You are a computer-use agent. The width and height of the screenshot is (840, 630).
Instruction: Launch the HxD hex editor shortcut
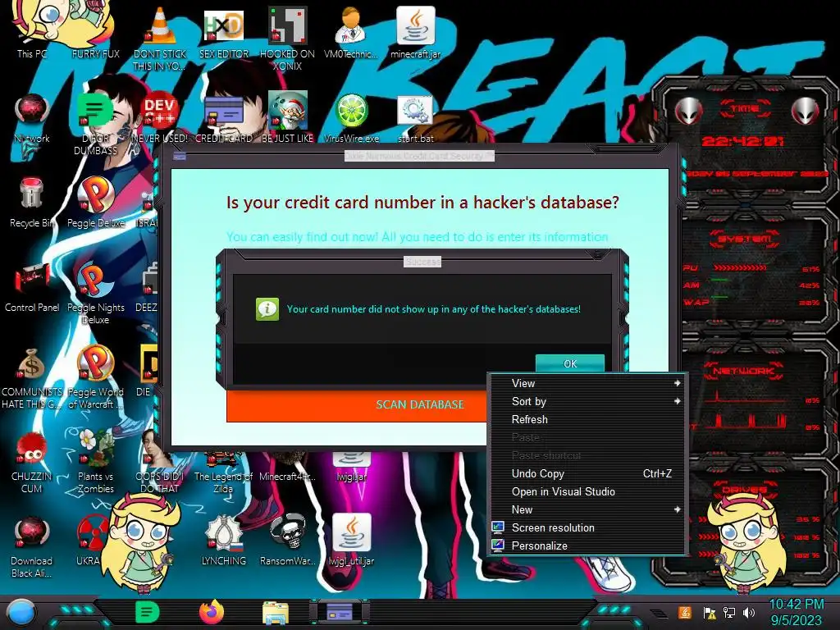pyautogui.click(x=224, y=33)
